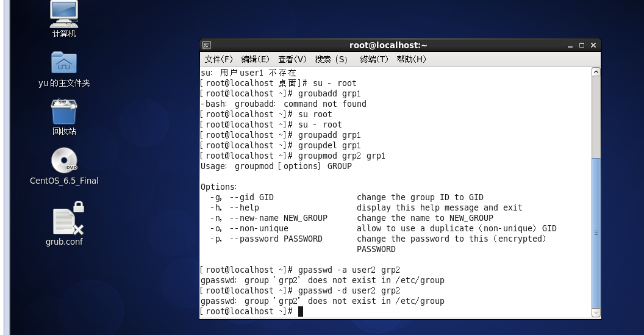Open yu 的主文件夹 home folder icon
This screenshot has width=644, height=335.
[64, 69]
